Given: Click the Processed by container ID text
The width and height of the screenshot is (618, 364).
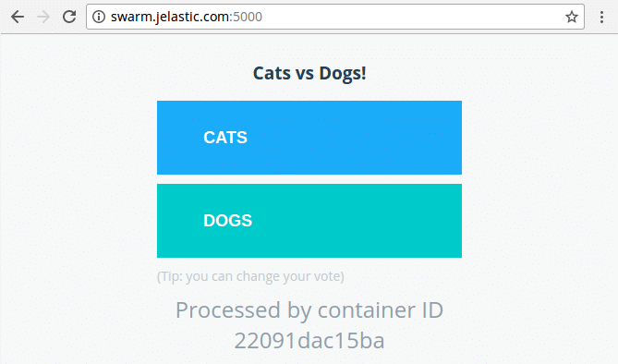Looking at the screenshot, I should coord(309,310).
